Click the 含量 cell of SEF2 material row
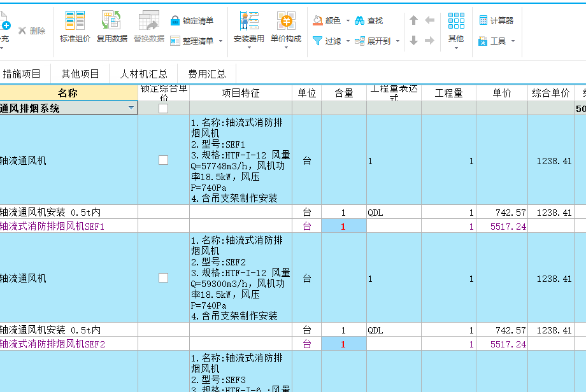This screenshot has width=586, height=392. (344, 344)
